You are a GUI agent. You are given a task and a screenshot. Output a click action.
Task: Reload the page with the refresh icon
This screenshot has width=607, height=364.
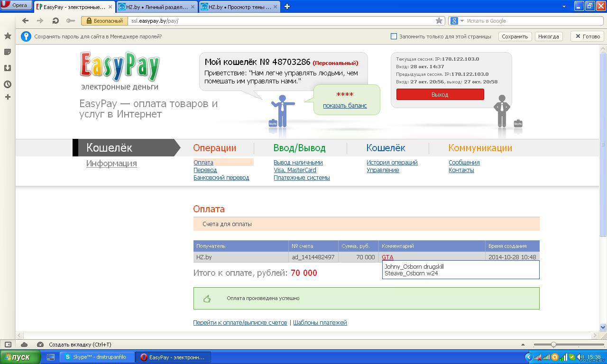coord(55,21)
